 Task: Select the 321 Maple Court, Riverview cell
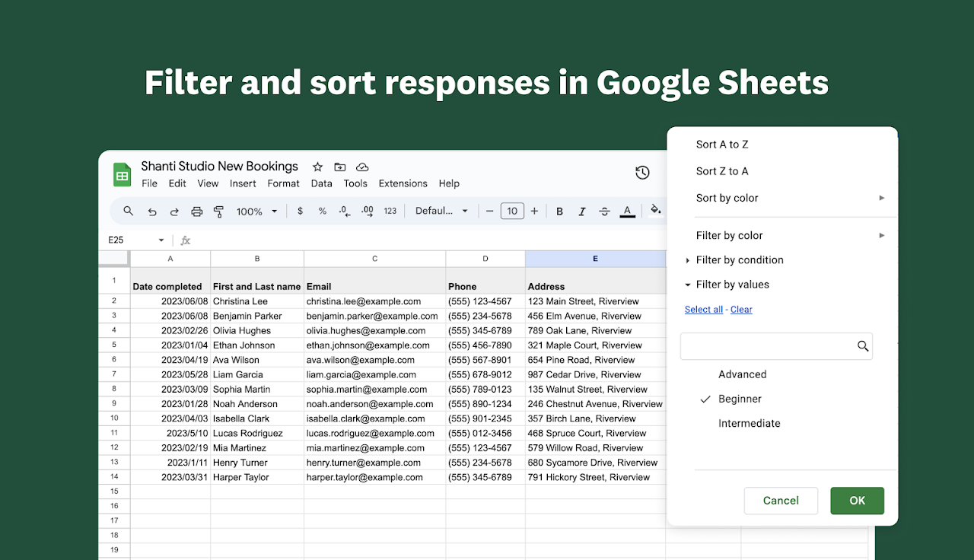coord(595,345)
